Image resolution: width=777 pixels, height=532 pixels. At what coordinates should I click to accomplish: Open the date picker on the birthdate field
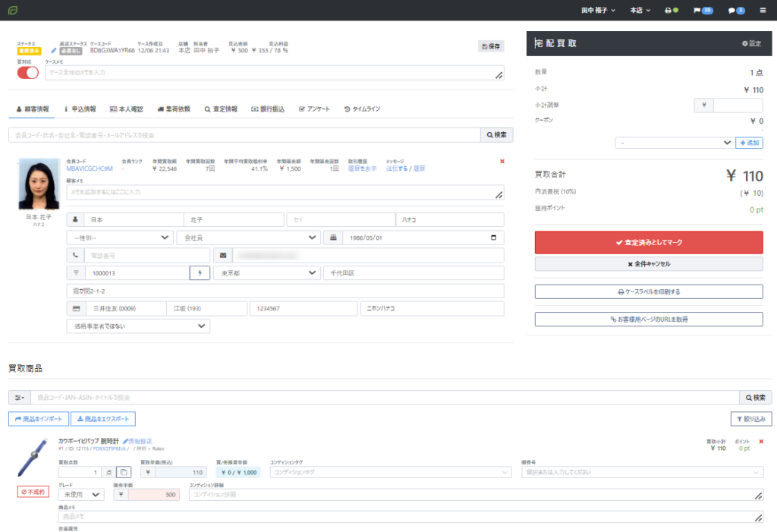[x=494, y=238]
